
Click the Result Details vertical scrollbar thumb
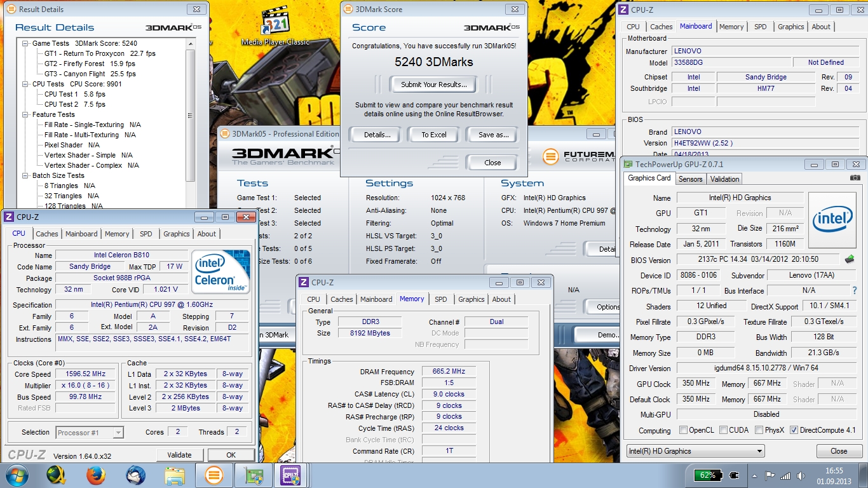pyautogui.click(x=191, y=115)
